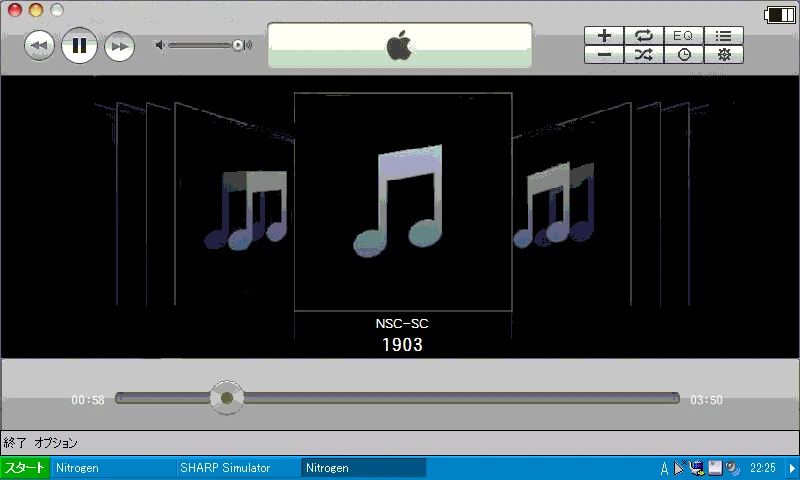Screen dimensions: 800x480
Task: Click the rewind previous track button
Action: (x=39, y=45)
